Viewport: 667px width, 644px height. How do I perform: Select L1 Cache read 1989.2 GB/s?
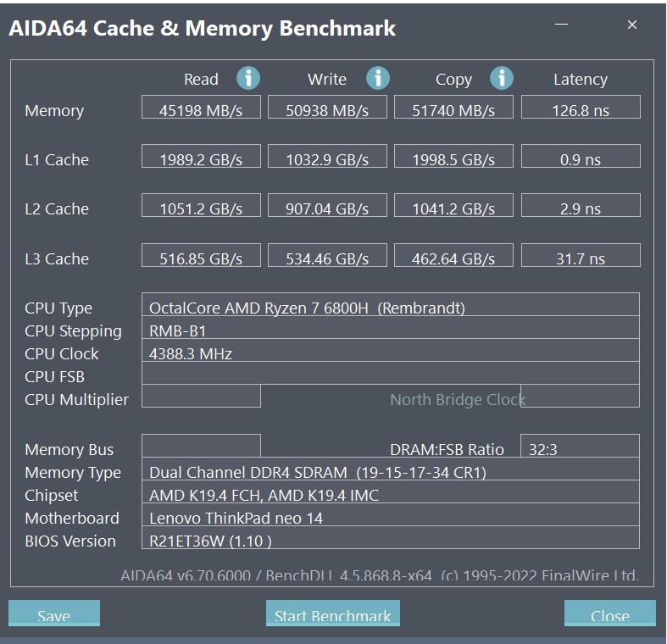(201, 156)
